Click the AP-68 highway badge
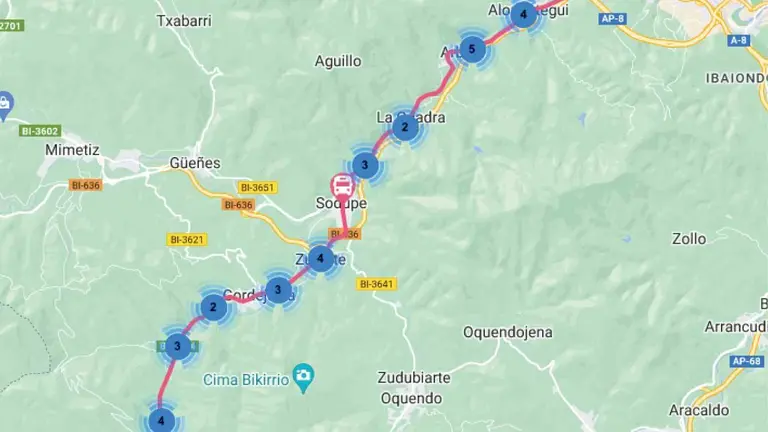 [x=746, y=361]
